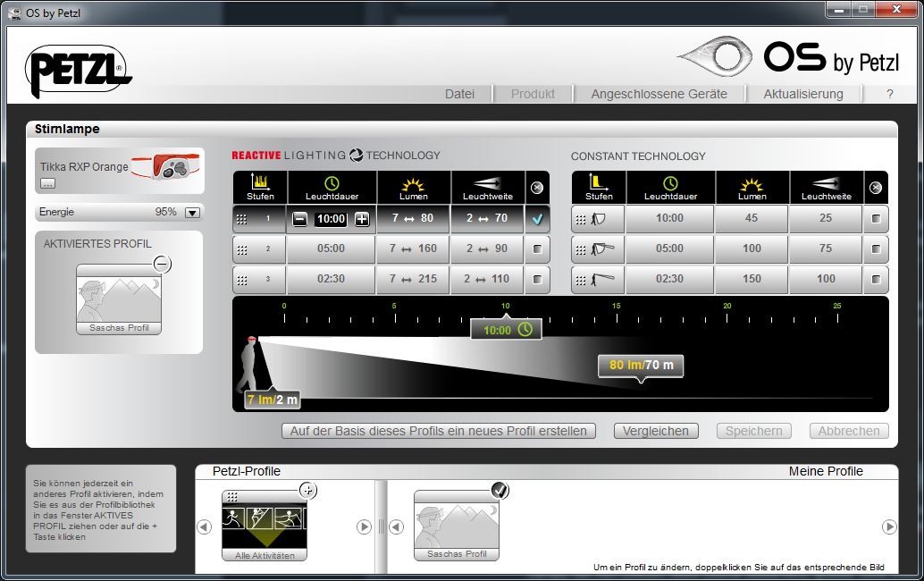Select Reactive 02:30 Leuchtdauer cell
924x581 pixels.
[332, 279]
